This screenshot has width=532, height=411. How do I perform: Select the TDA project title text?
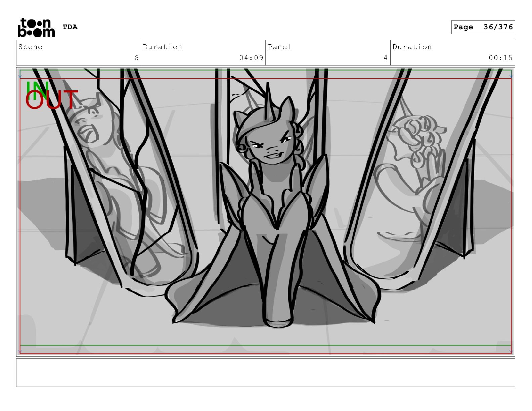click(x=70, y=27)
